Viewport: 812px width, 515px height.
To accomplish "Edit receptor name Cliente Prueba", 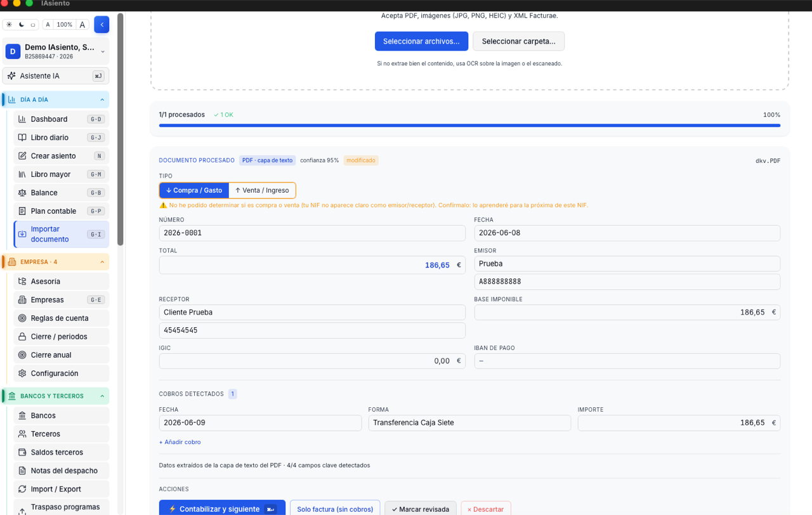I will pos(312,312).
